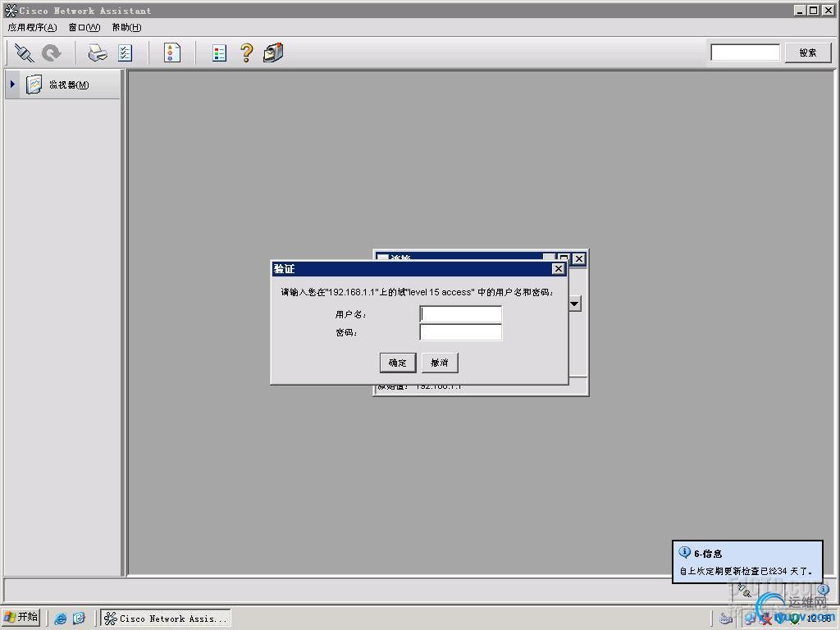840x630 pixels.
Task: Open the 窗口(W) menu
Action: pyautogui.click(x=84, y=27)
